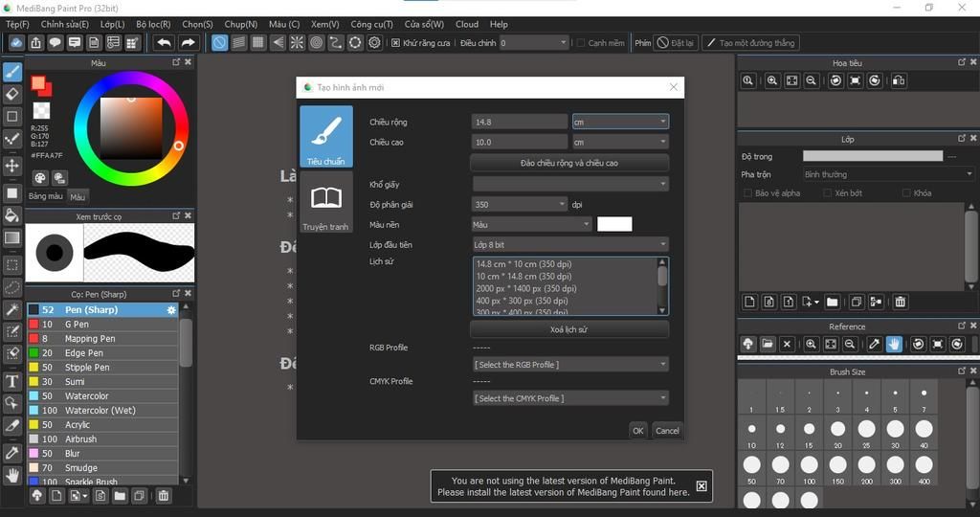Image resolution: width=980 pixels, height=517 pixels.
Task: Click the Redo arrow in toolbar
Action: pyautogui.click(x=188, y=42)
